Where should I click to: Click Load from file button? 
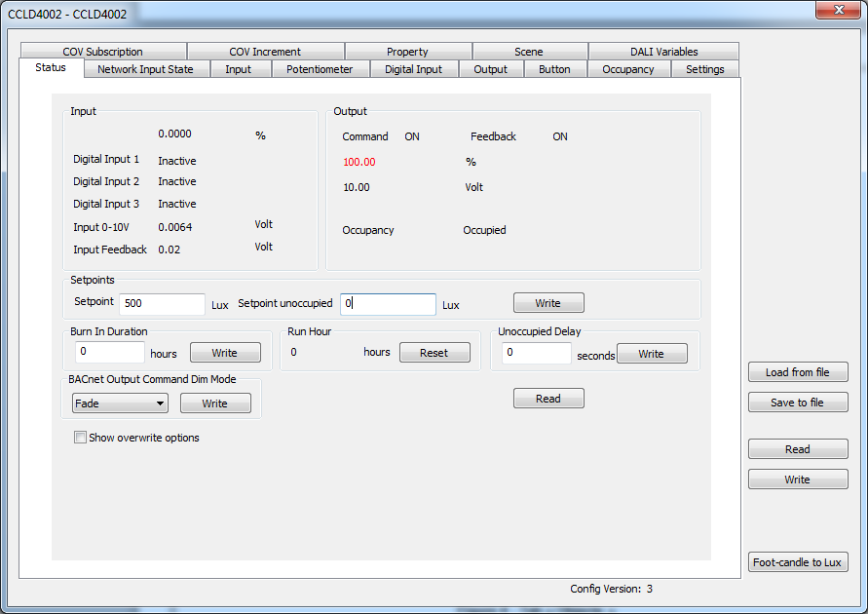tap(798, 372)
